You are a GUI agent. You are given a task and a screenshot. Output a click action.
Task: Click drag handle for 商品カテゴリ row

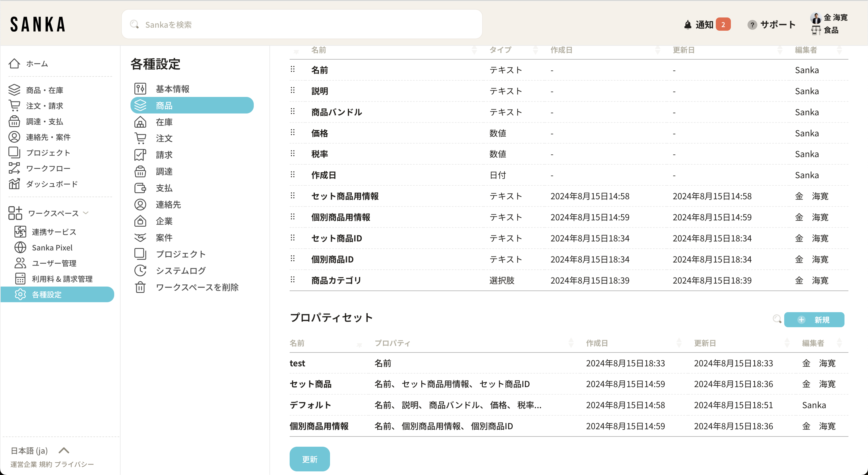[292, 280]
